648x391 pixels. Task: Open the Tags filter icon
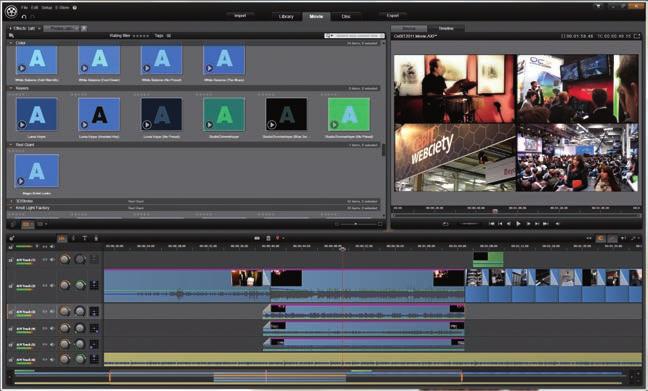(x=169, y=36)
